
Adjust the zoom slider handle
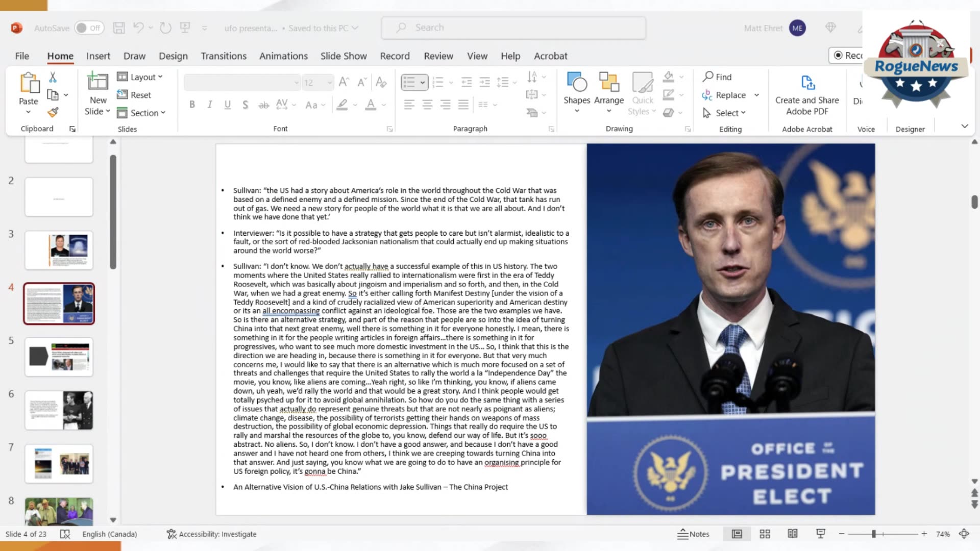coord(874,534)
